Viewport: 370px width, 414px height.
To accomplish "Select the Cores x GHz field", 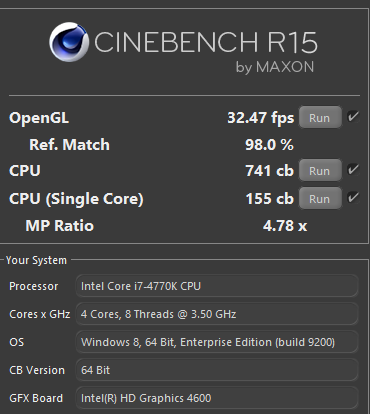I will pyautogui.click(x=217, y=314).
